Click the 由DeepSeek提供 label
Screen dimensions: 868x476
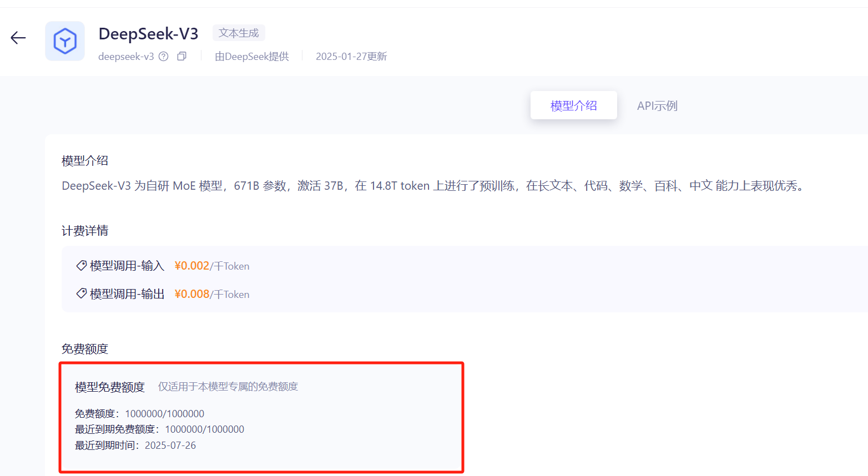coord(252,57)
